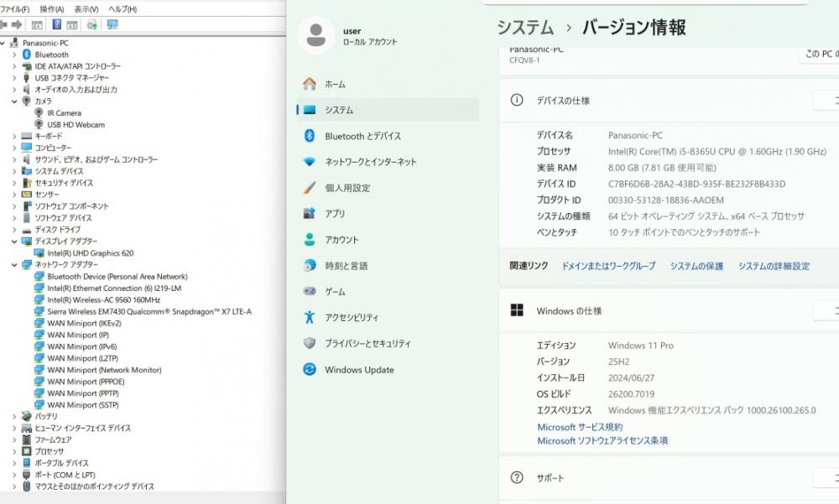Open システムの保護 link
839x504 pixels.
(696, 266)
